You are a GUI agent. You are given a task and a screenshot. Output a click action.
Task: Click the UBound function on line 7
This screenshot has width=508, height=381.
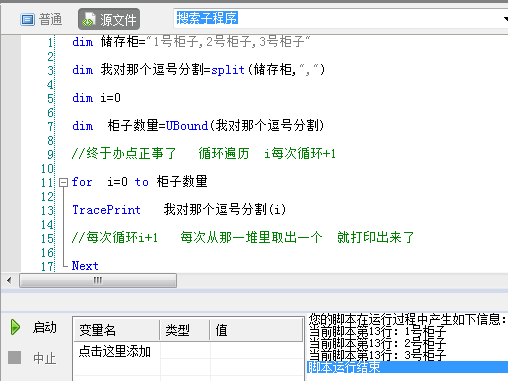click(x=187, y=126)
